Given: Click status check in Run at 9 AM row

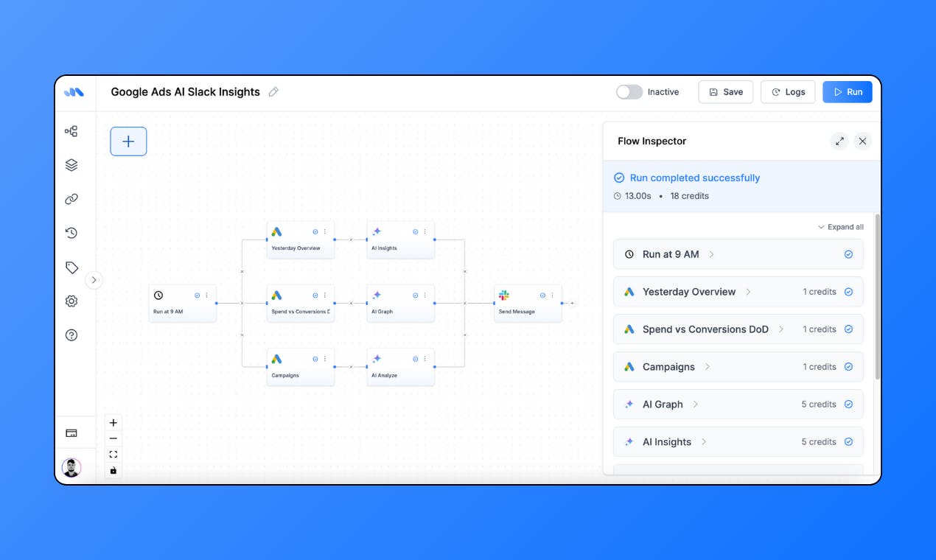Looking at the screenshot, I should coord(848,254).
